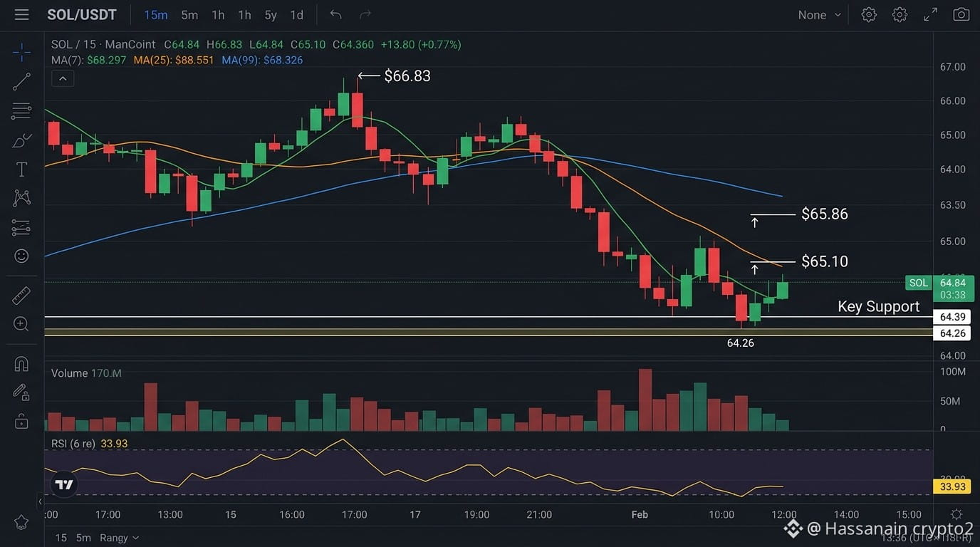The image size is (980, 547).
Task: Open the hamburger main menu
Action: pos(21,15)
